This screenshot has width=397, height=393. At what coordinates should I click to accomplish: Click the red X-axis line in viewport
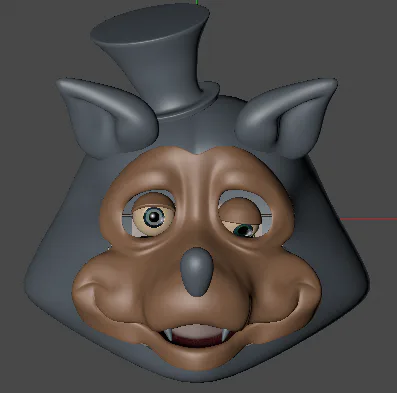pyautogui.click(x=368, y=219)
